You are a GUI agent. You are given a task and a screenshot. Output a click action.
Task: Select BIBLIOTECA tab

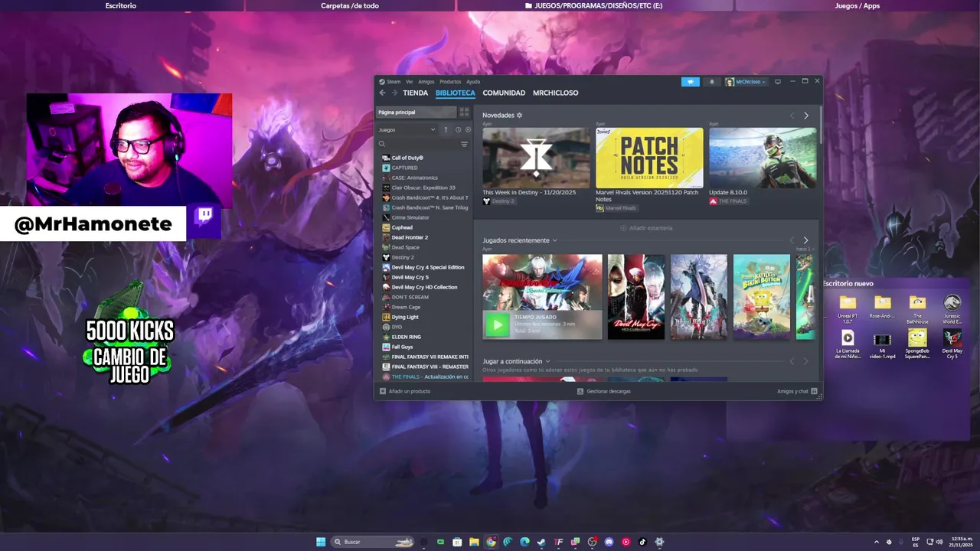pos(456,93)
